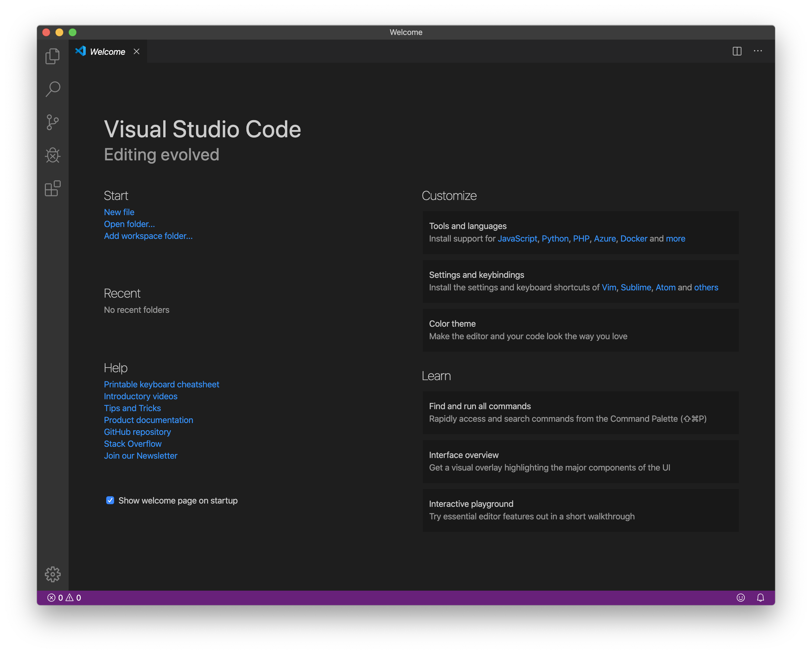Image resolution: width=812 pixels, height=654 pixels.
Task: Open the Stack Overflow link
Action: pos(133,444)
